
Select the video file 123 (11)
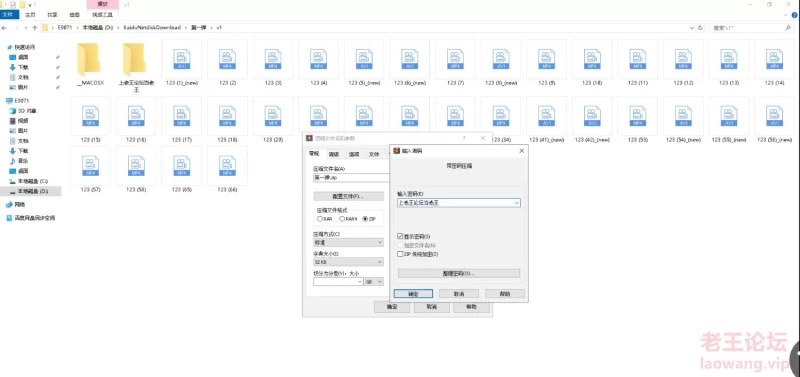638,63
